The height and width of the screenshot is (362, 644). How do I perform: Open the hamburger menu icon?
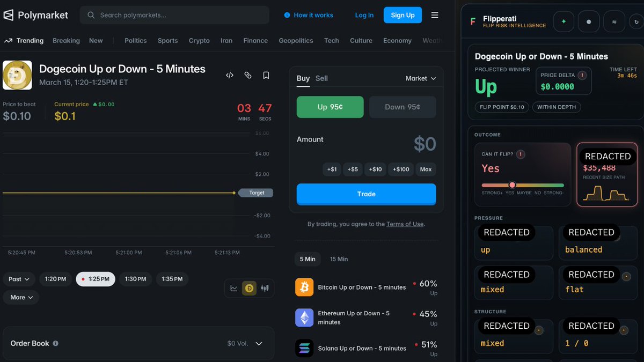point(435,15)
